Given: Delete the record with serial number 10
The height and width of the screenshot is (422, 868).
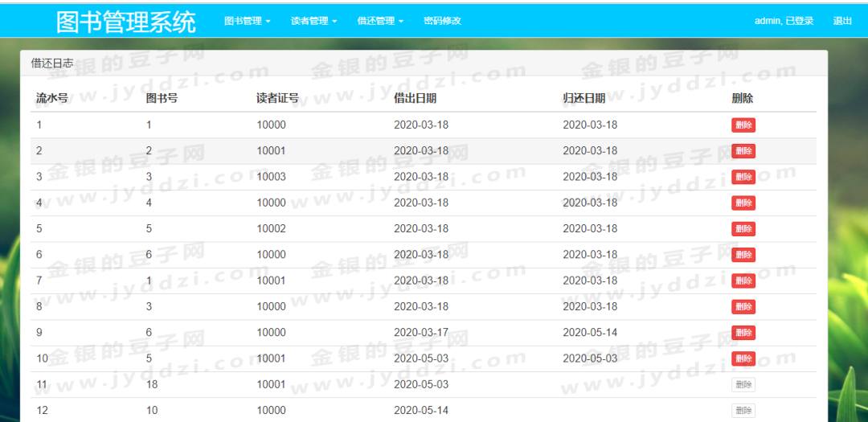Looking at the screenshot, I should pos(743,358).
